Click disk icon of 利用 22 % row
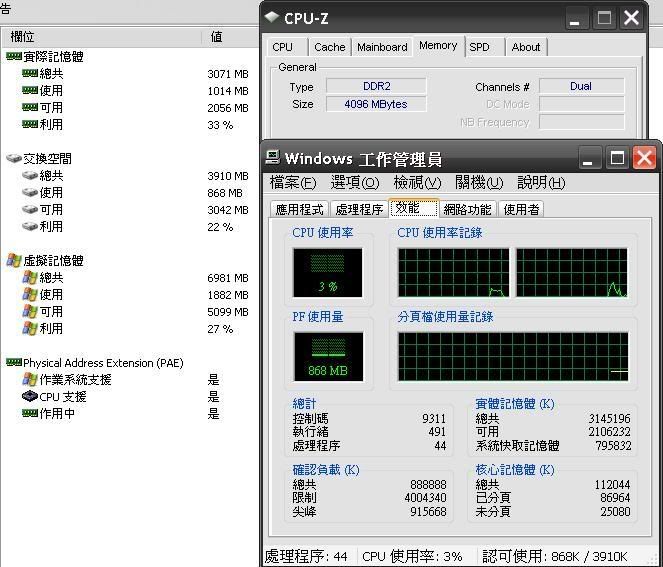This screenshot has height=567, width=663. [x=30, y=226]
